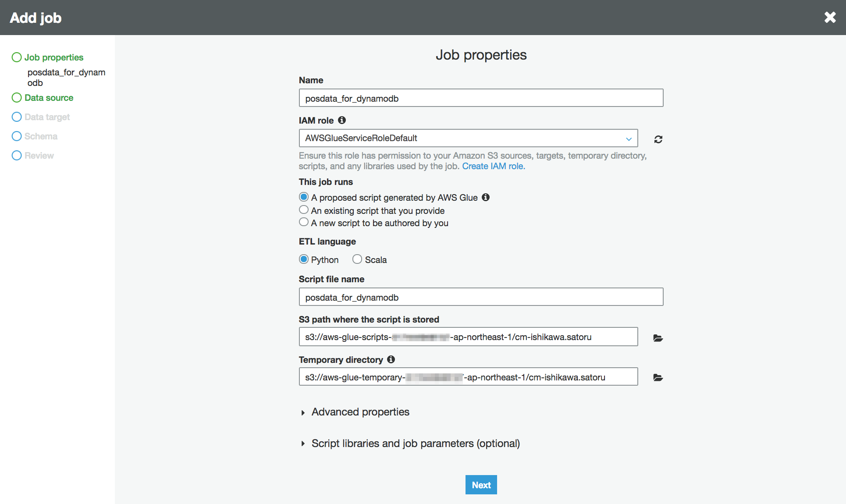Click the Temporary directory info icon
This screenshot has width=846, height=504.
point(391,359)
